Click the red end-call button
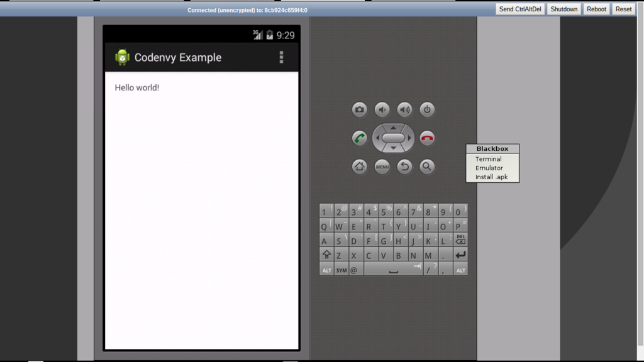The width and height of the screenshot is (644, 362). [427, 138]
